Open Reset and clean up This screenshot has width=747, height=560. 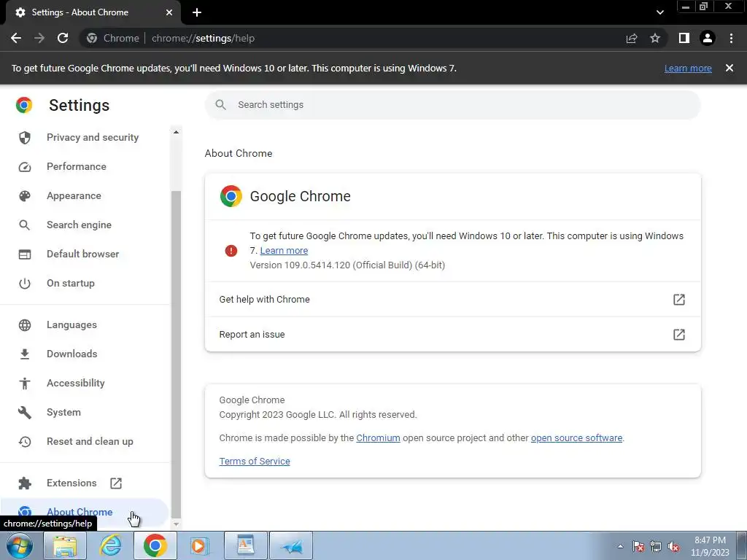click(85, 441)
